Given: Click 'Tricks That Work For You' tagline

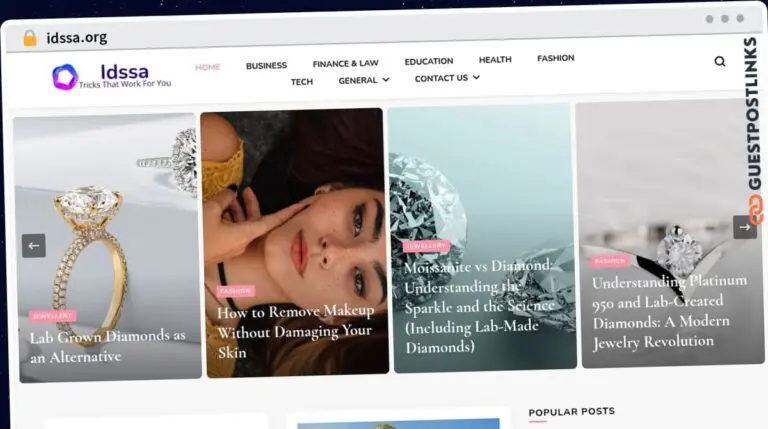Looking at the screenshot, I should pyautogui.click(x=125, y=84).
